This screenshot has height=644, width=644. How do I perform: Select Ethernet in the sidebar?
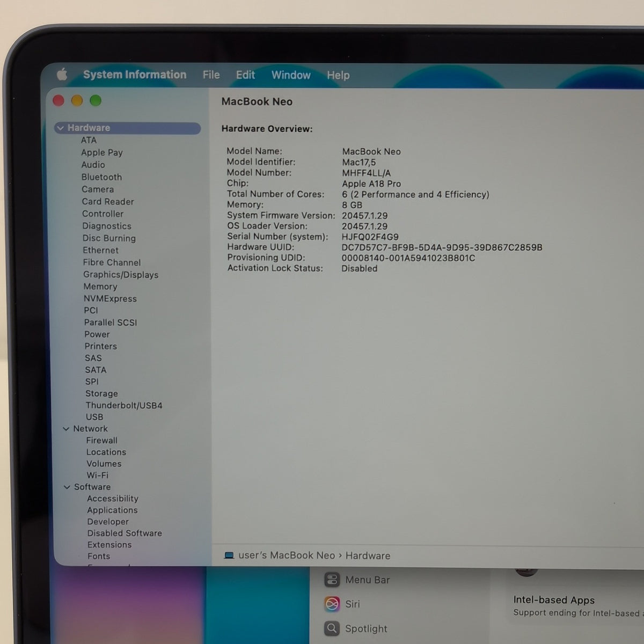pyautogui.click(x=101, y=250)
